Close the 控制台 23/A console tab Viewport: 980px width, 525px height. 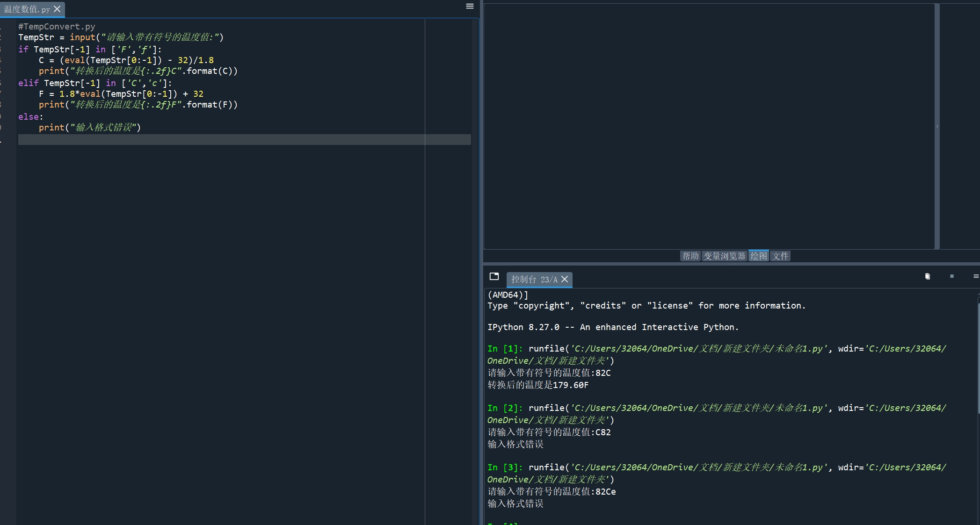565,279
